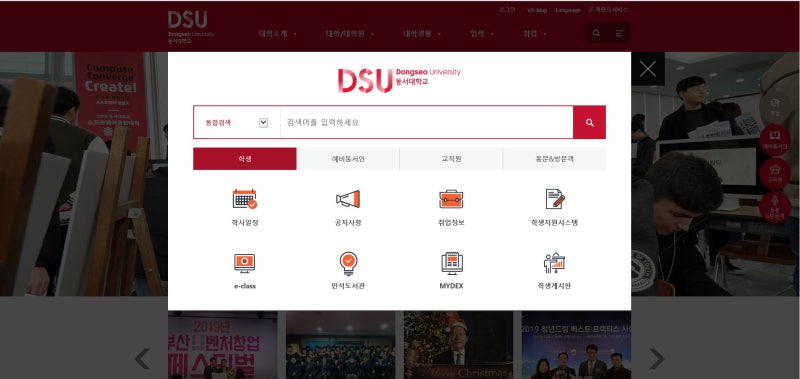Open the 학사일정 calendar icon
Viewport: 800px width, 379px height.
[x=245, y=199]
